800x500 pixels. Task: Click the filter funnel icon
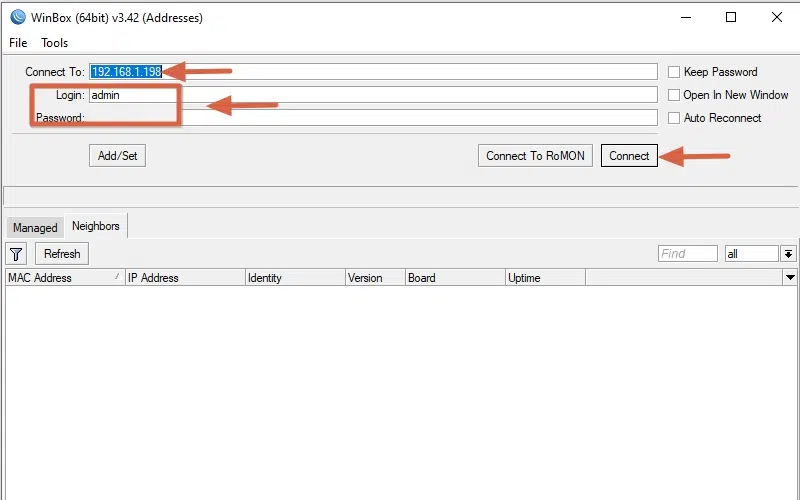tap(16, 254)
